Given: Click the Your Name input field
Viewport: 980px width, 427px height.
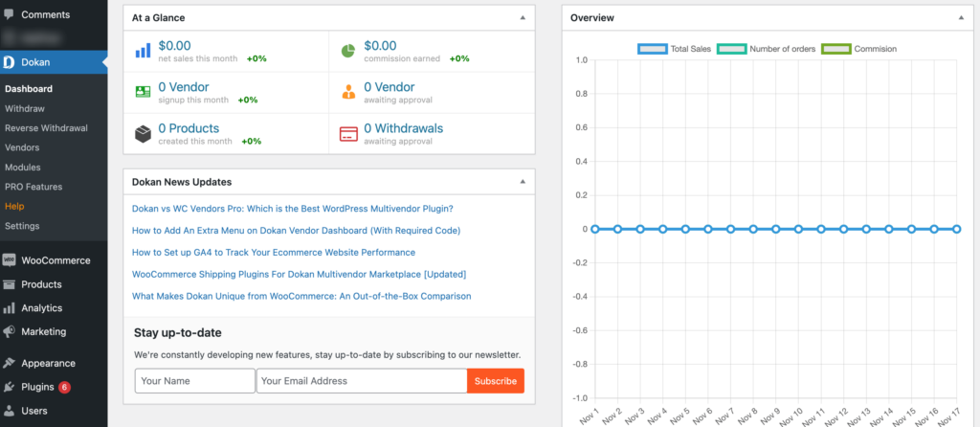Looking at the screenshot, I should pos(195,381).
